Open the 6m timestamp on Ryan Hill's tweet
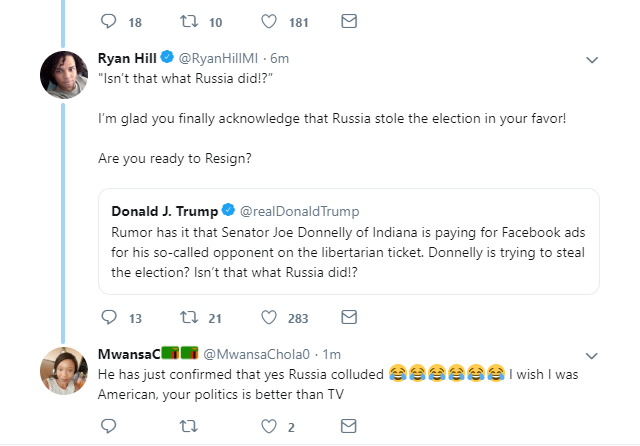The height and width of the screenshot is (446, 640). 280,58
